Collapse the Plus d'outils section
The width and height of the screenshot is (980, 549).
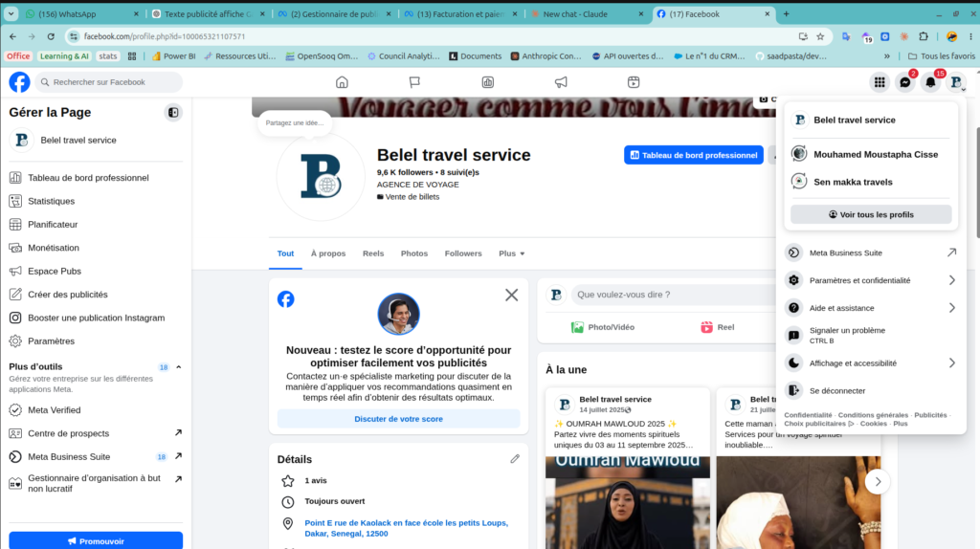tap(179, 367)
